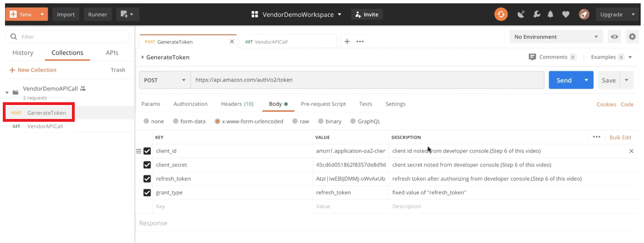Click the Invite button
Screen dimensions: 644x243
click(367, 15)
